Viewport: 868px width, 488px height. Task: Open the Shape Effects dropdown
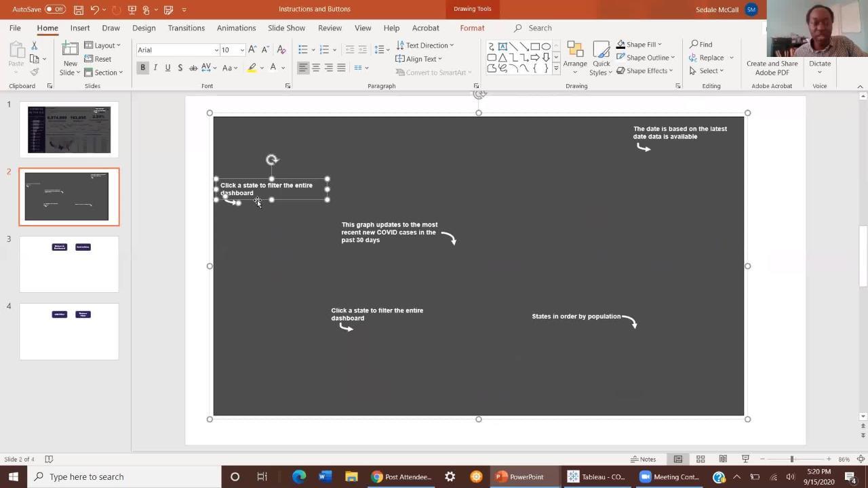point(644,70)
